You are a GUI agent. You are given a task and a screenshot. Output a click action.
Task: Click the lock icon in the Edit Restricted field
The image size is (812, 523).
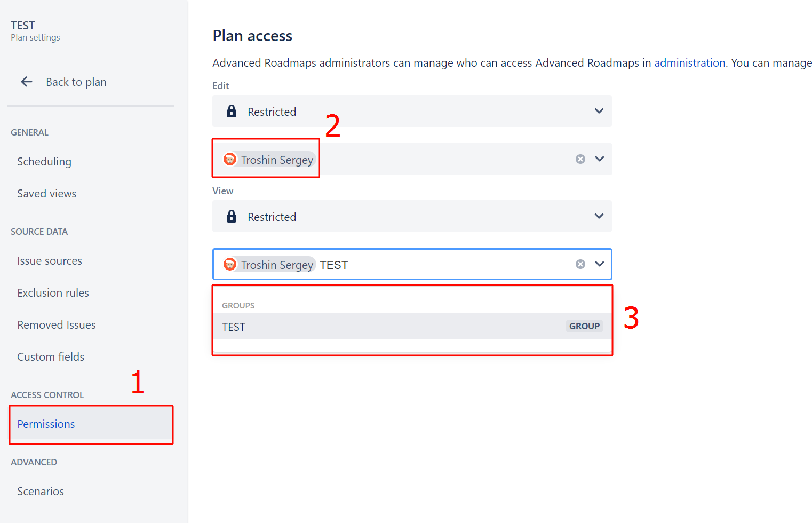pos(232,111)
